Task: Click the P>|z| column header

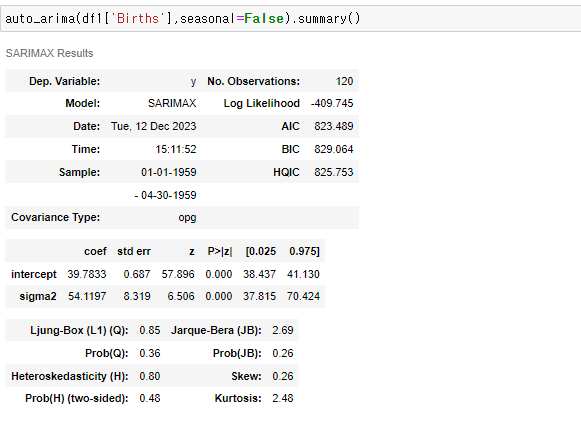Action: 220,251
